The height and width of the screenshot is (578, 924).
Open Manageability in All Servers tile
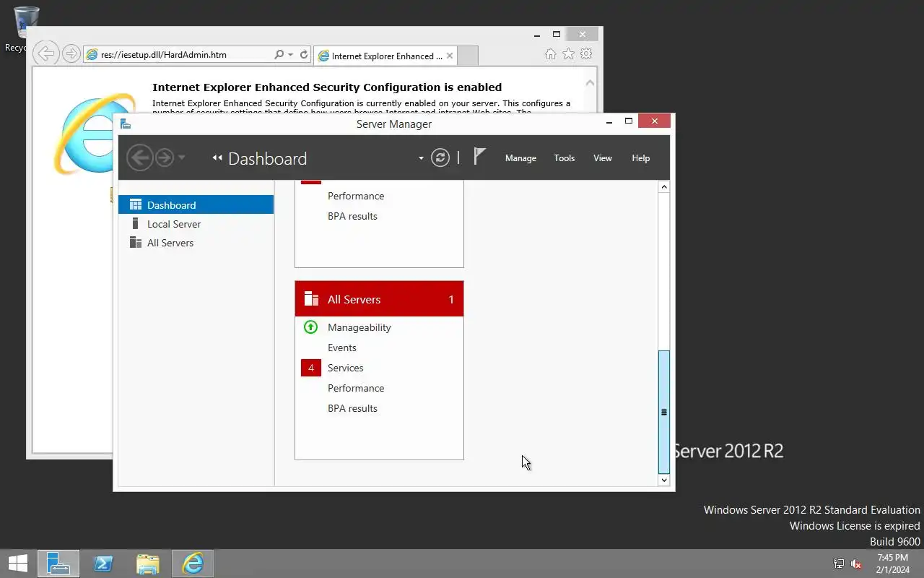tap(359, 327)
